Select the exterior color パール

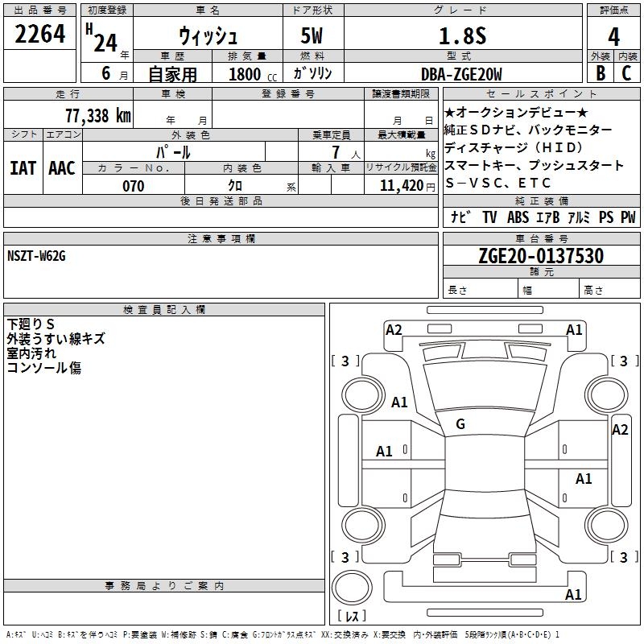173,152
